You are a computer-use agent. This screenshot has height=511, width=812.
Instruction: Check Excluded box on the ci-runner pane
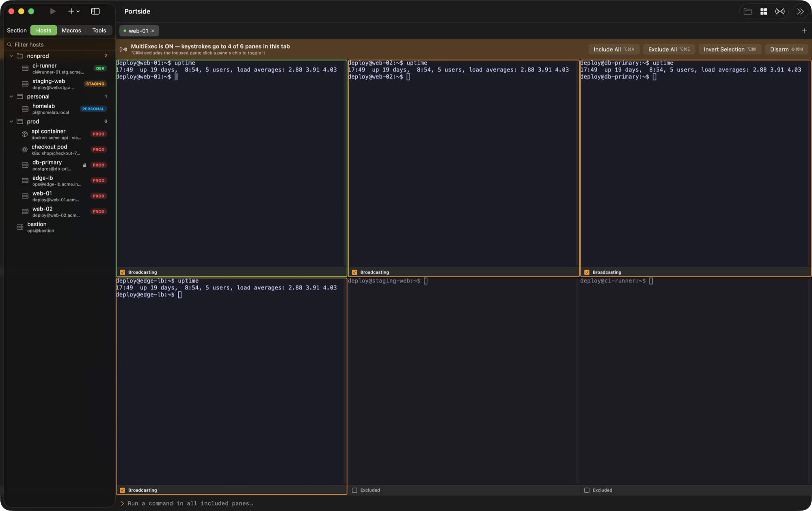click(x=587, y=490)
